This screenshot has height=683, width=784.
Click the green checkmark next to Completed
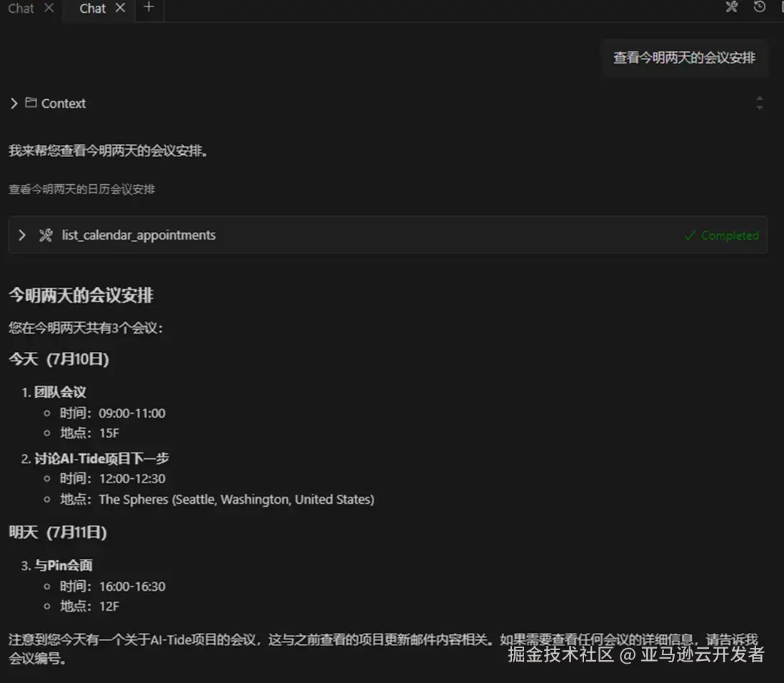click(x=690, y=235)
